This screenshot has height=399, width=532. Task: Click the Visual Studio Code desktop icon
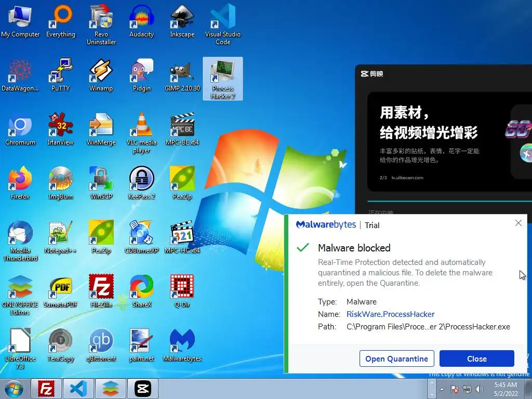[x=223, y=24]
